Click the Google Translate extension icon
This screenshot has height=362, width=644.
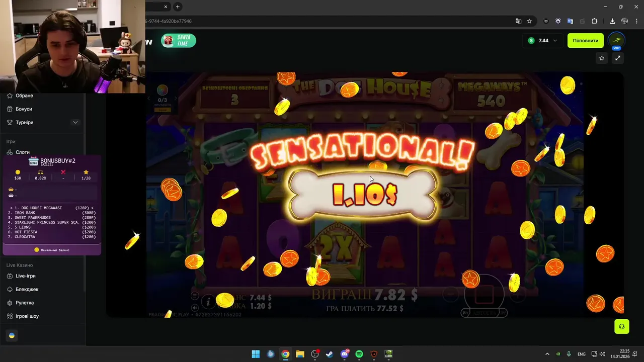[570, 21]
